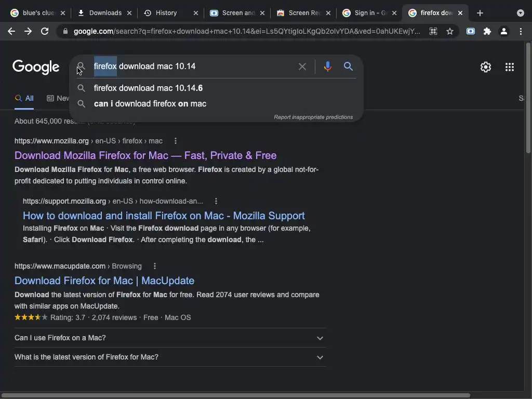Click the https://www.macupdate.com › Browsing breadcrumb
The image size is (532, 399).
click(78, 266)
